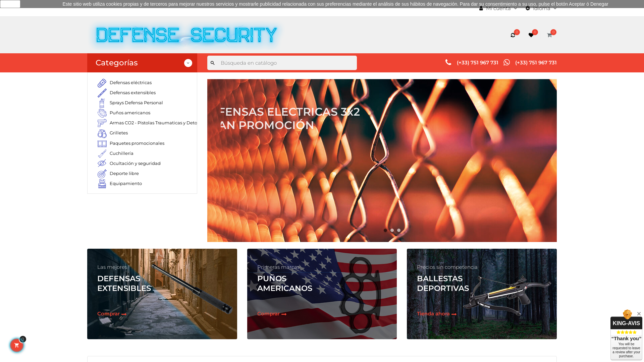Click the compare products refresh icon

tap(513, 35)
